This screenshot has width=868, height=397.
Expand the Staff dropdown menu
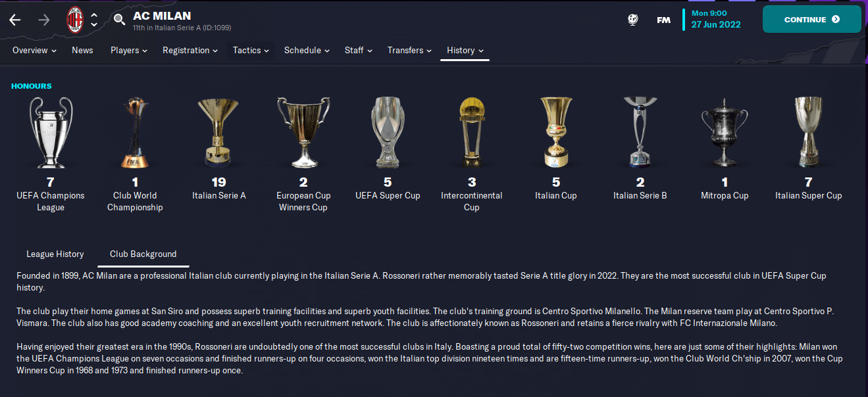(359, 51)
